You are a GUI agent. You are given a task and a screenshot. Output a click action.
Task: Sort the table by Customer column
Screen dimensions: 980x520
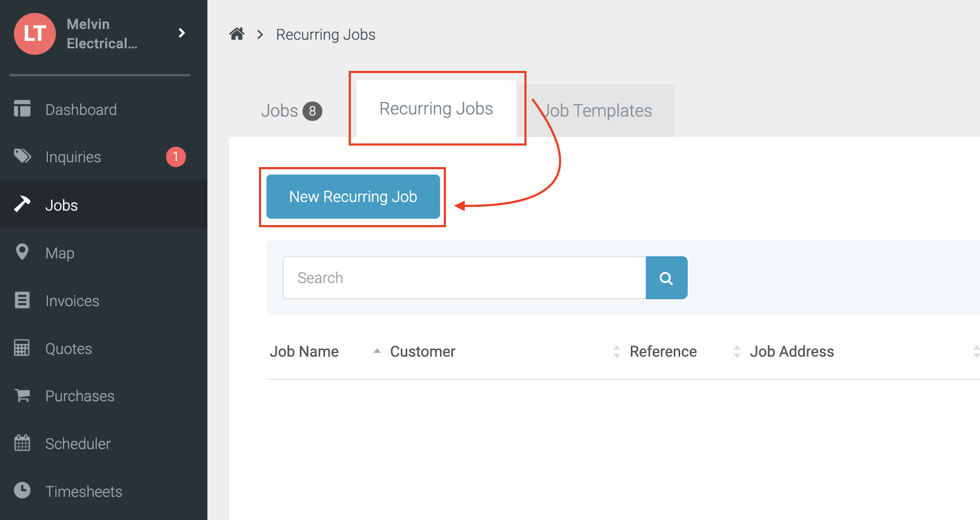(x=422, y=351)
